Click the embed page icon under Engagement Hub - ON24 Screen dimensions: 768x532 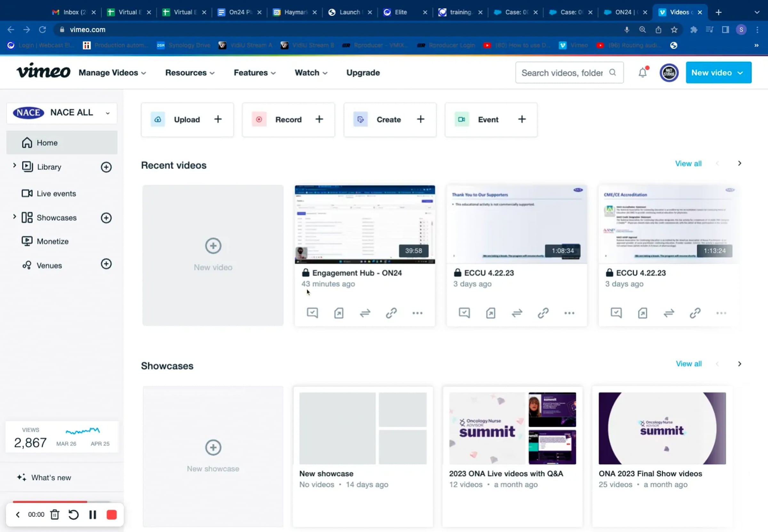pos(339,313)
